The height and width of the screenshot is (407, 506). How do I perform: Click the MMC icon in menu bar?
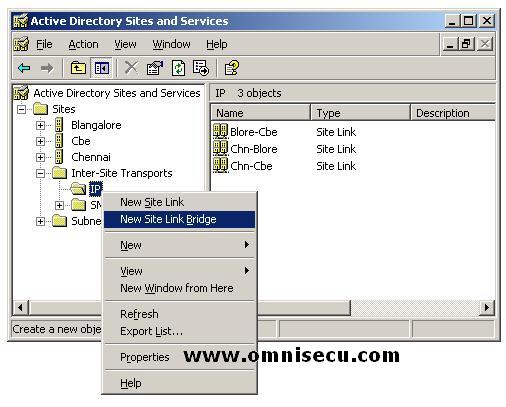[x=21, y=44]
